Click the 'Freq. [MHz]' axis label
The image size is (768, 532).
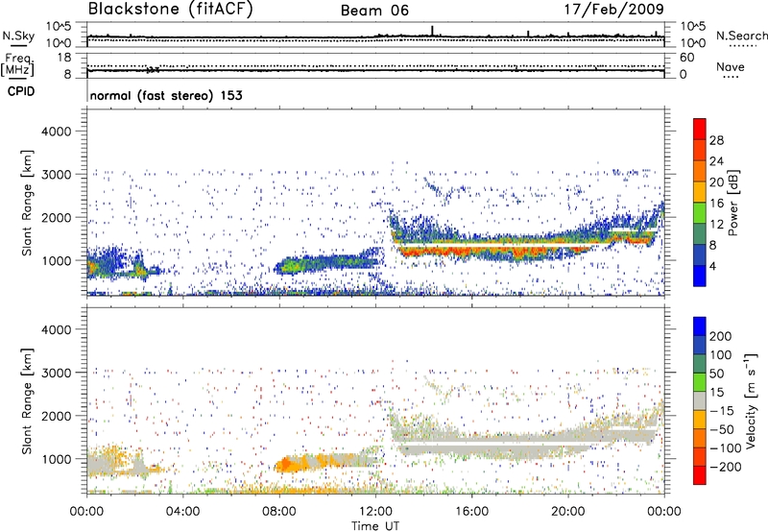(17, 64)
